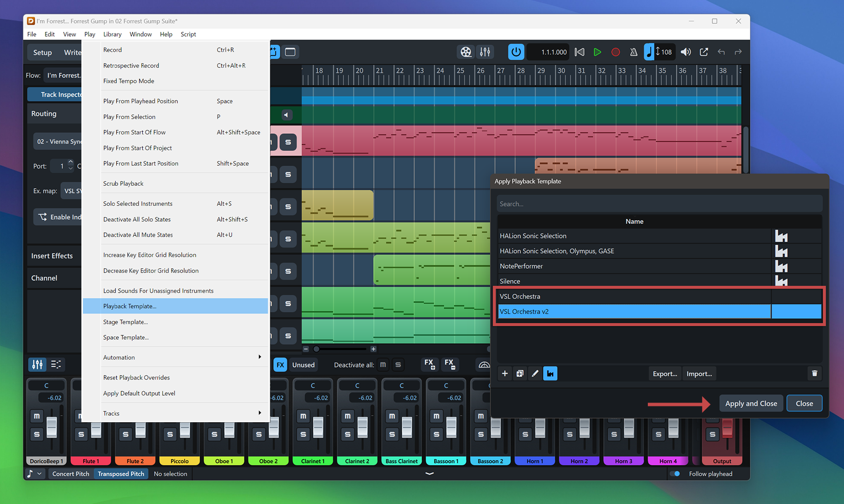
Task: Solo the Clarinet 1 mixer channel
Action: 303,434
